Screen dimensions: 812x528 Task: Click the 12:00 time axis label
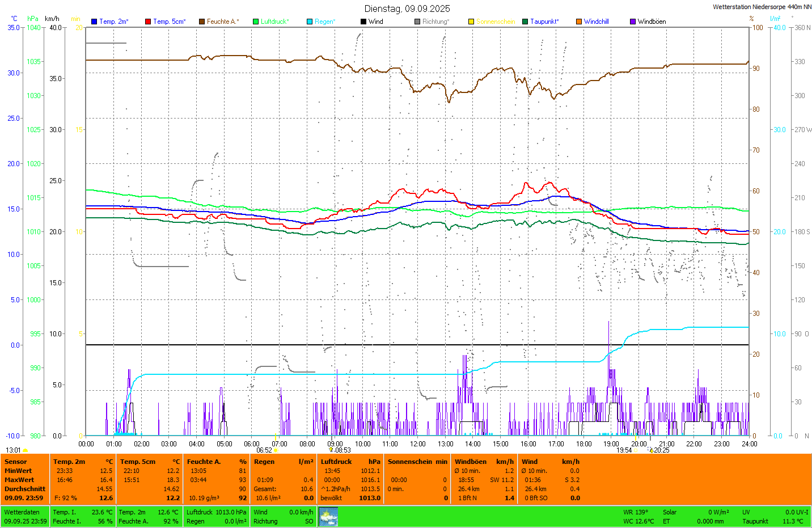pos(418,444)
